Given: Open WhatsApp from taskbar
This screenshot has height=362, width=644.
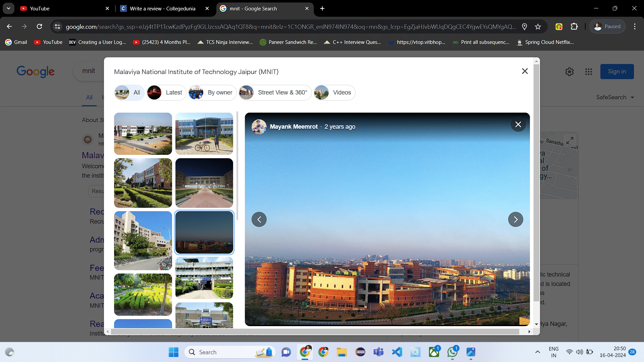Looking at the screenshot, I should pyautogui.click(x=452, y=352).
